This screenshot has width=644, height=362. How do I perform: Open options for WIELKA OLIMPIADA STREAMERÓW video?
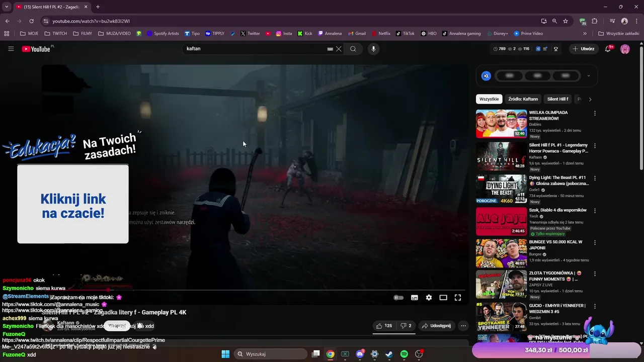(x=595, y=113)
